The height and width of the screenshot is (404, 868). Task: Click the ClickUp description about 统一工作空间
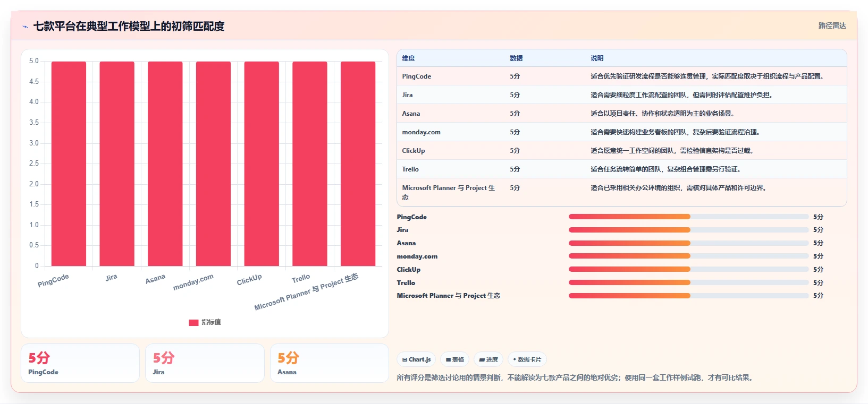(673, 151)
